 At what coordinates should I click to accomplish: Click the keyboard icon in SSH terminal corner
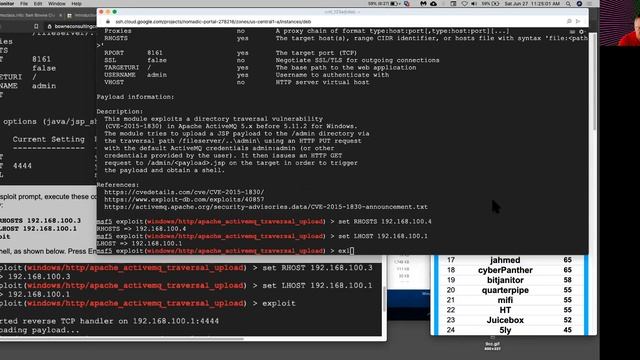coord(572,31)
